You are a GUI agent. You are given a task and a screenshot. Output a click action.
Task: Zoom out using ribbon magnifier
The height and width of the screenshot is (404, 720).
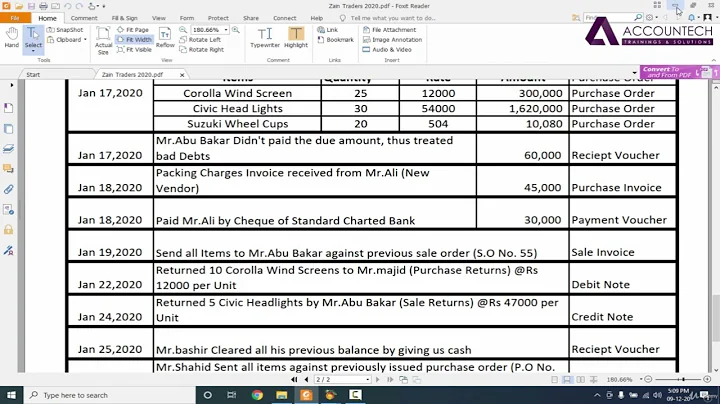[183, 29]
